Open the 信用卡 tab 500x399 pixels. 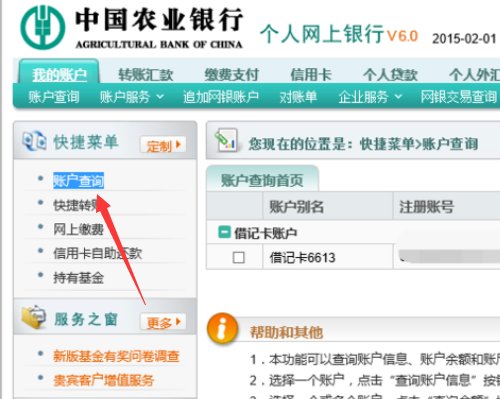(311, 74)
